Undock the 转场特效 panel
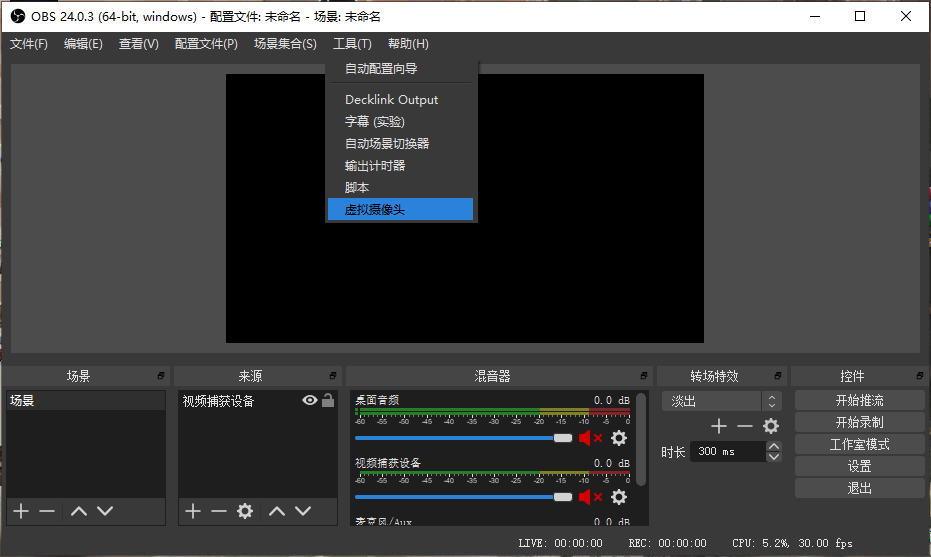 tap(777, 375)
